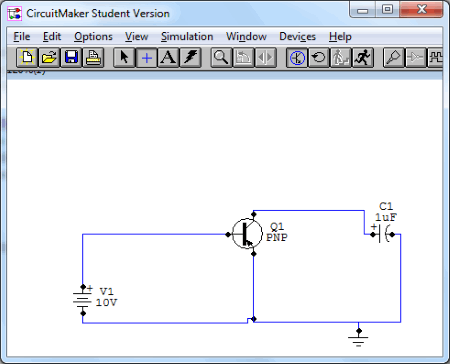This screenshot has height=364, width=450.
Task: Select the Arrow pointer tool
Action: pos(124,58)
